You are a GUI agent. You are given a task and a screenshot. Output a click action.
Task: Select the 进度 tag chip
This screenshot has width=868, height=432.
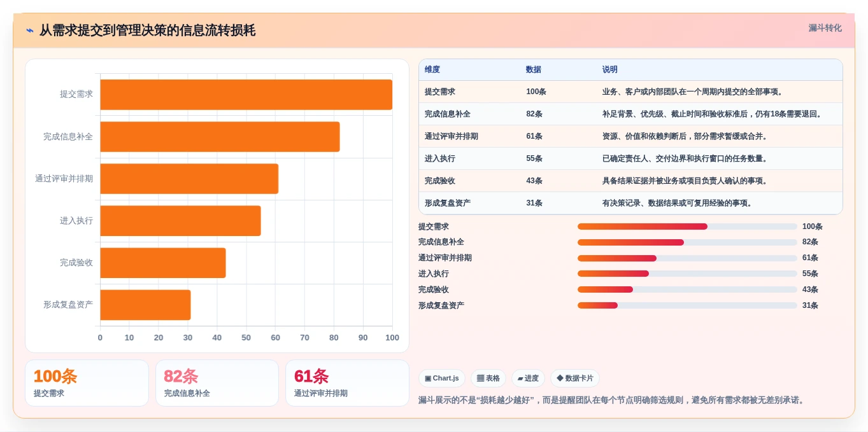click(x=528, y=379)
